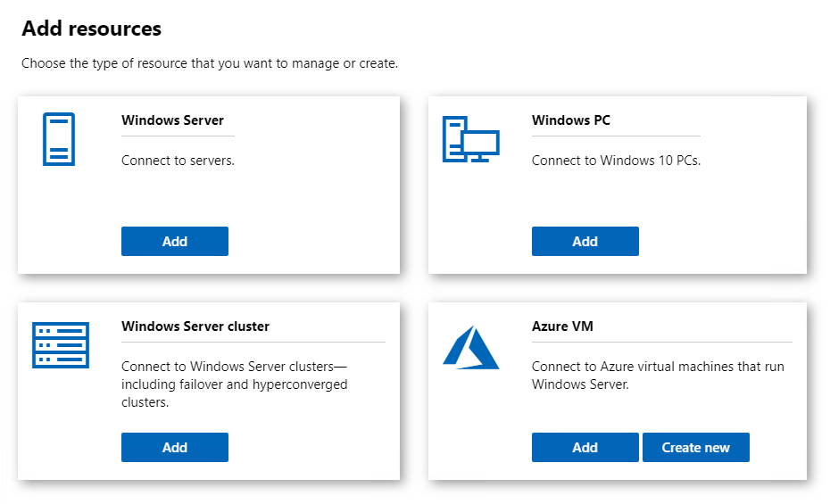The image size is (830, 504).
Task: Click the Windows Server tower icon
Action: (59, 139)
